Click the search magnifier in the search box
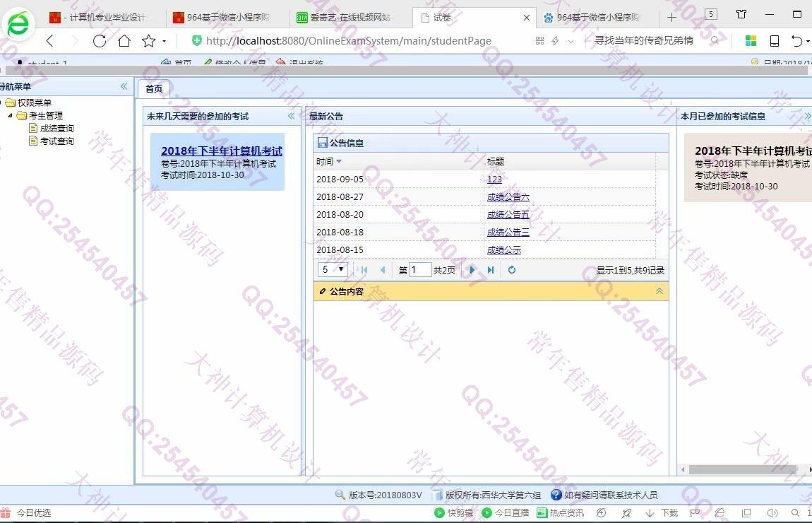Screen dimensions: 812x523 [715, 40]
